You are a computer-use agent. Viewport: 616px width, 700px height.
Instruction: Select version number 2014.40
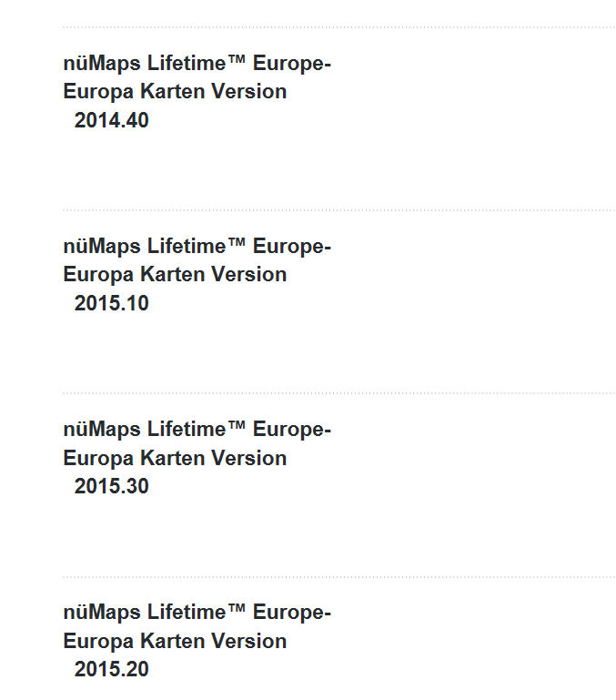pos(112,120)
